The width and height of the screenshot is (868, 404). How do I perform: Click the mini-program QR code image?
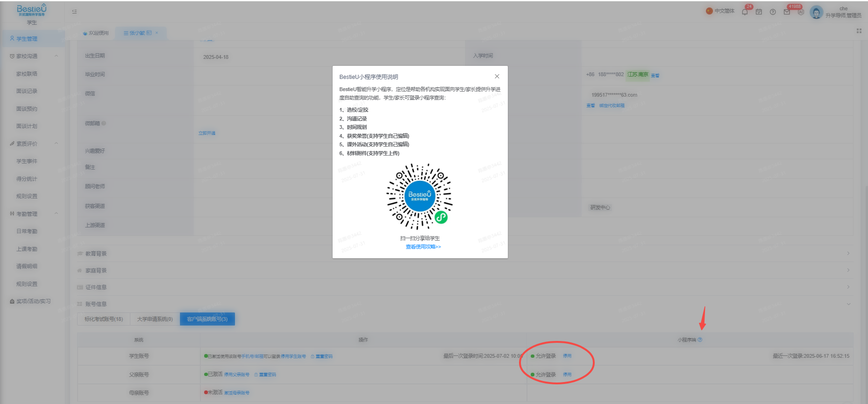tap(420, 196)
